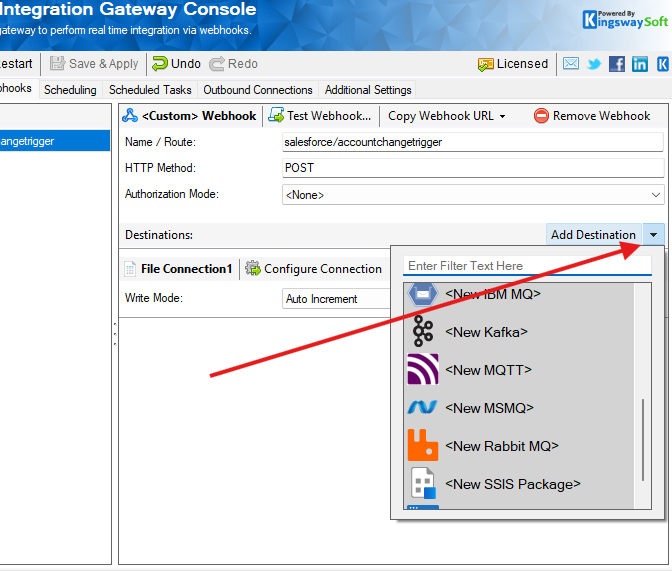Click the MSMQ destination icon
The width and height of the screenshot is (672, 571).
tap(423, 408)
